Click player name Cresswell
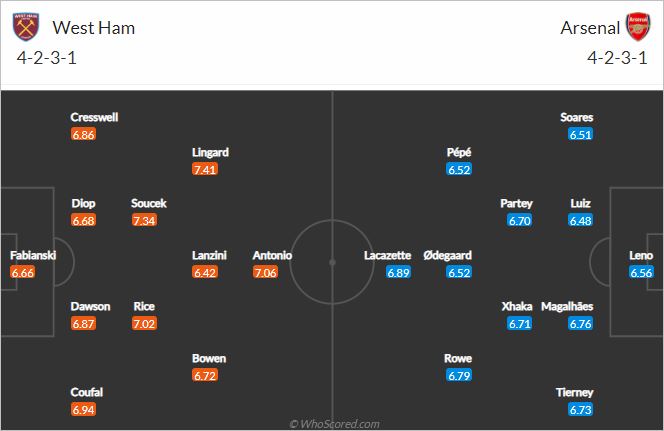 coord(94,117)
